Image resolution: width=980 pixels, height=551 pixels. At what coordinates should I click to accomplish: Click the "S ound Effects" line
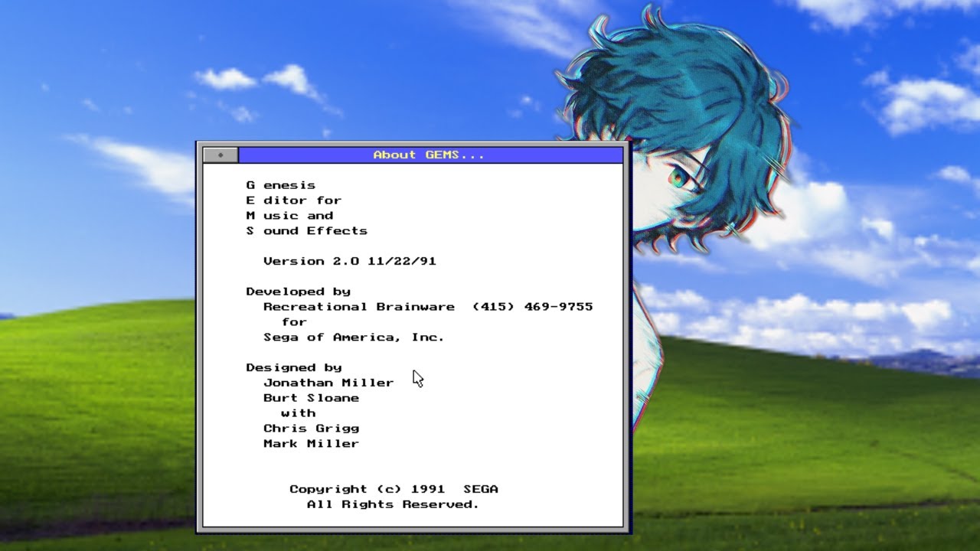click(x=306, y=231)
